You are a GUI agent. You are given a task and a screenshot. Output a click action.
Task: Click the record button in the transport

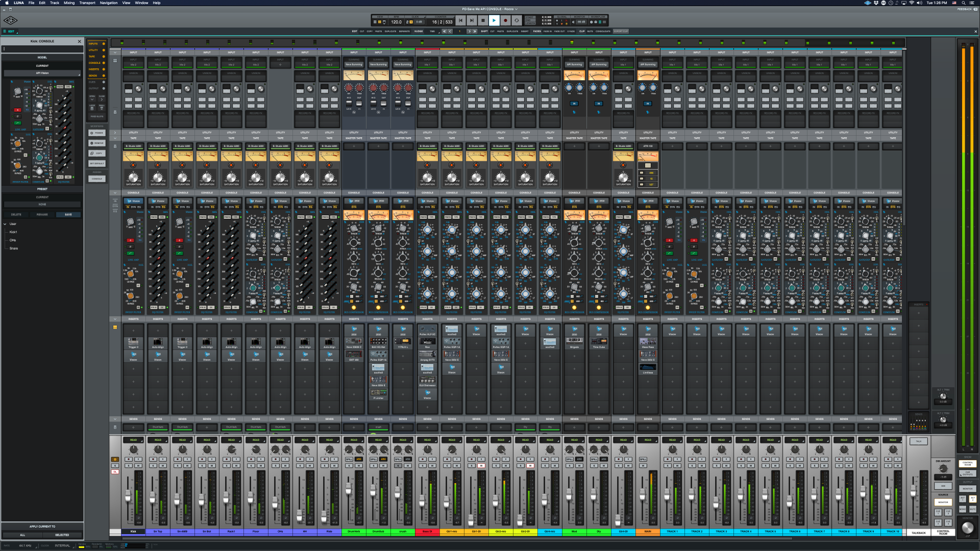506,20
